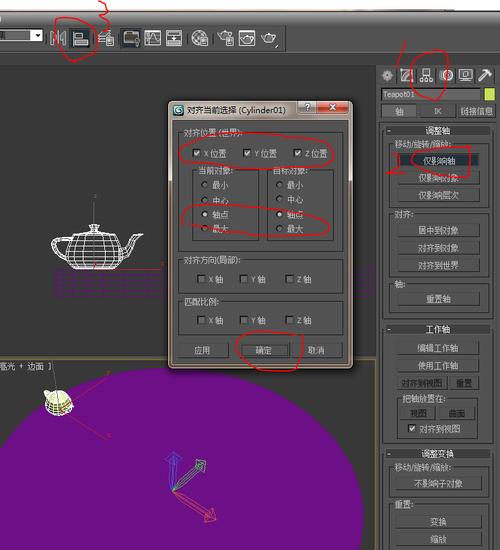Open the Render Setup teapot icon
This screenshot has height=550, width=500.
click(x=226, y=38)
